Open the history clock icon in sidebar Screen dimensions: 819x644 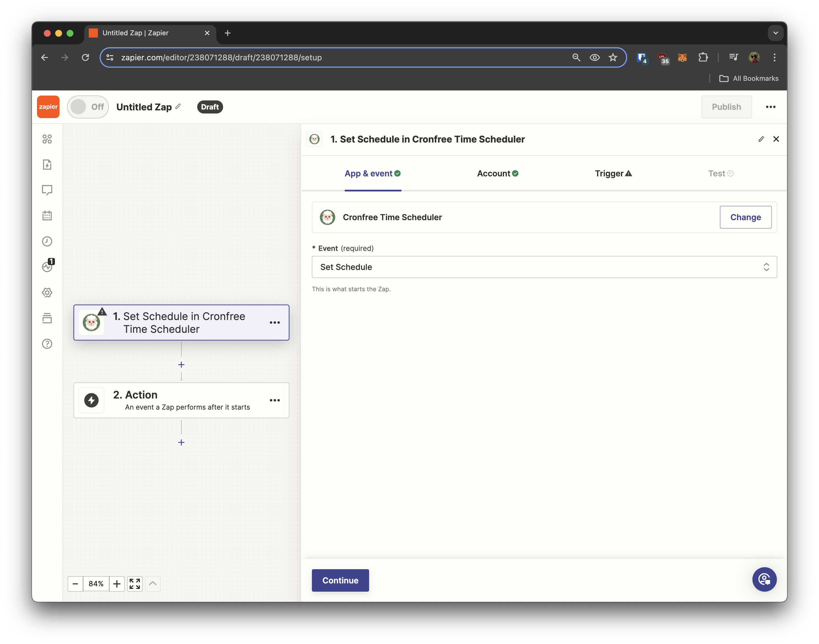[x=47, y=241]
